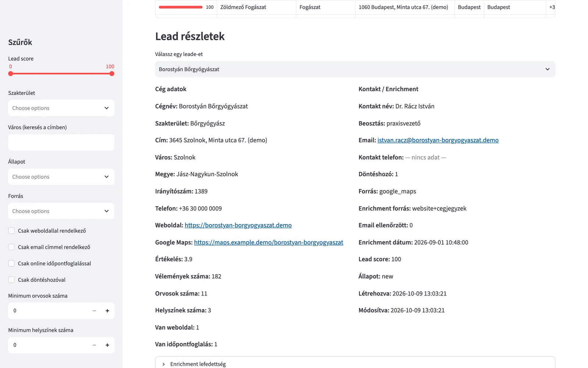Open the borostyan-borgyogyaszat.demo website link

pos(238,225)
